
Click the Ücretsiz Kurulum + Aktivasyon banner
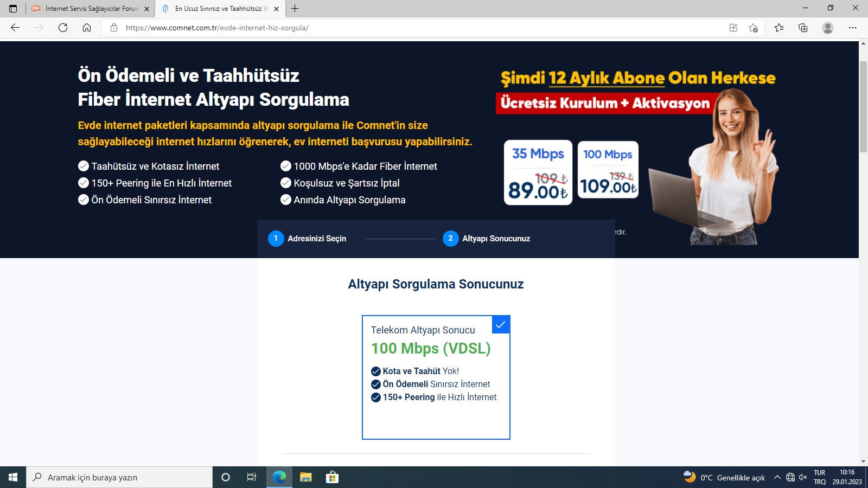click(x=605, y=103)
